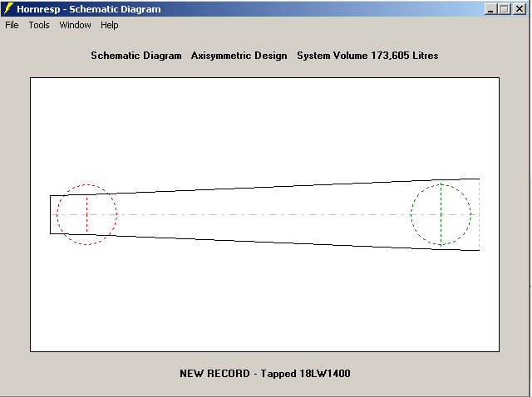
Task: Click the 'Schematic Diagram' heading text
Action: click(136, 56)
